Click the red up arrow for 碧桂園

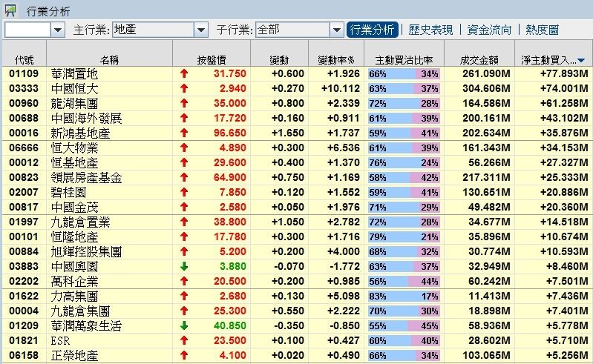coord(184,193)
